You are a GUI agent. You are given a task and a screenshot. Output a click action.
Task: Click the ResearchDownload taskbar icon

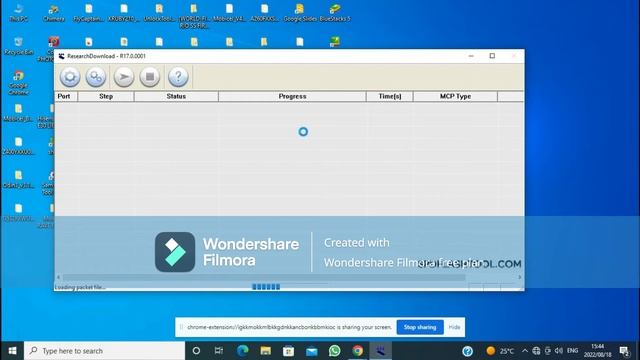pos(381,351)
